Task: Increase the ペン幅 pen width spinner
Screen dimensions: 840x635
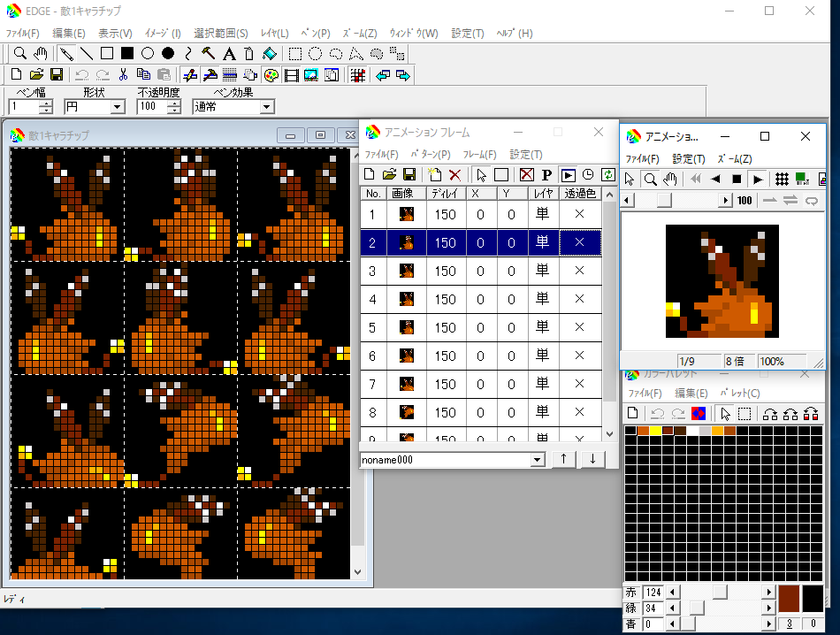Action: point(46,103)
